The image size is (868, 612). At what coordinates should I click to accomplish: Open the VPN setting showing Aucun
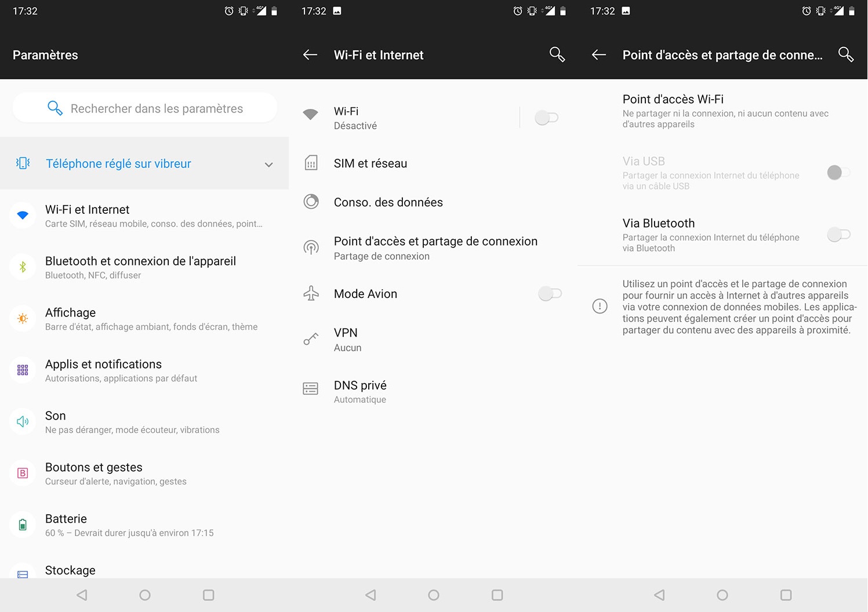click(x=433, y=340)
